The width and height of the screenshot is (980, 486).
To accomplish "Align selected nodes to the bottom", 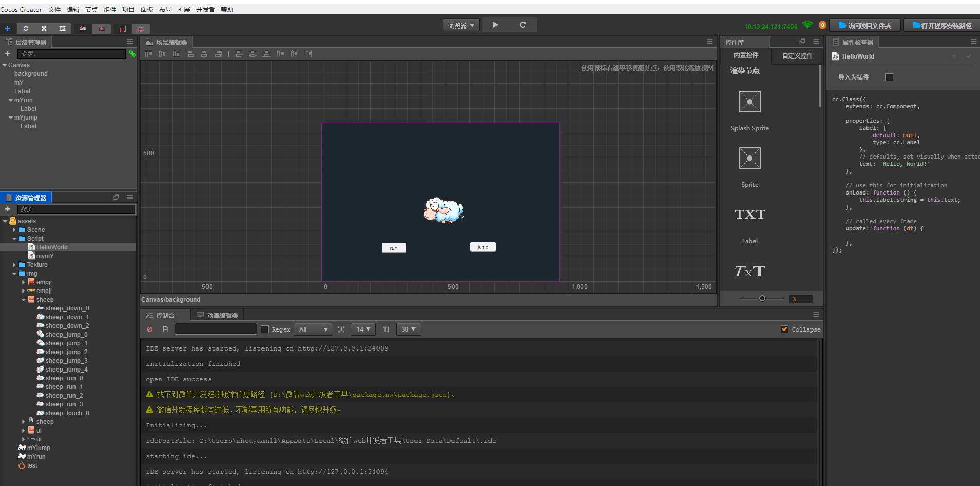I will 176,54.
